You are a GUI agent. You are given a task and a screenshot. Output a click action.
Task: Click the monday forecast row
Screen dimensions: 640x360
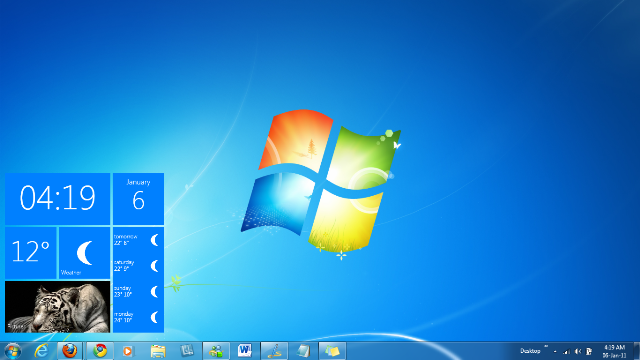coord(138,317)
